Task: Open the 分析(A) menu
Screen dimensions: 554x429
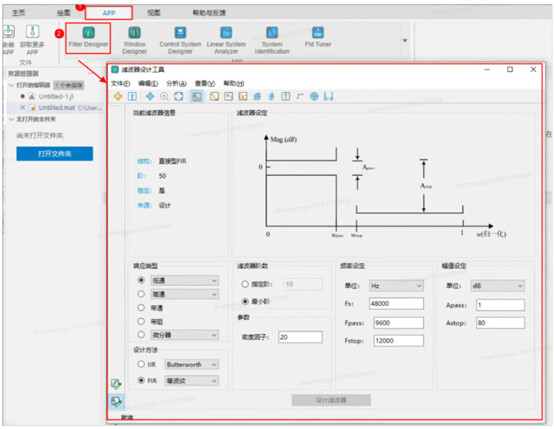Action: (176, 83)
